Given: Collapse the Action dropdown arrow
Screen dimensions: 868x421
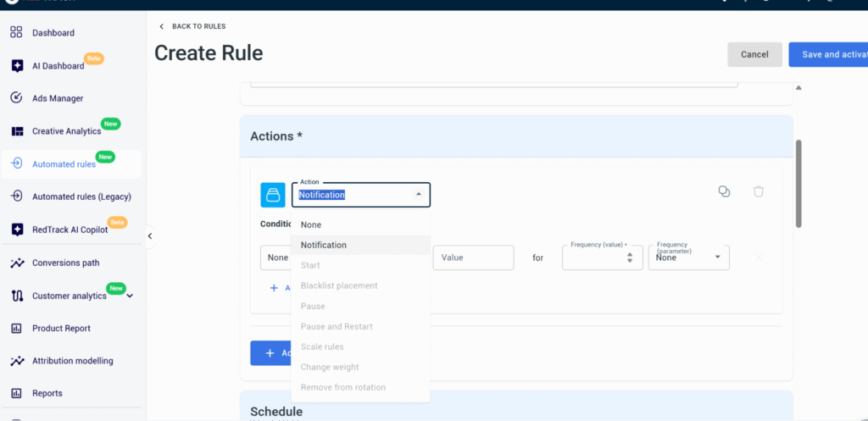Looking at the screenshot, I should pyautogui.click(x=419, y=194).
